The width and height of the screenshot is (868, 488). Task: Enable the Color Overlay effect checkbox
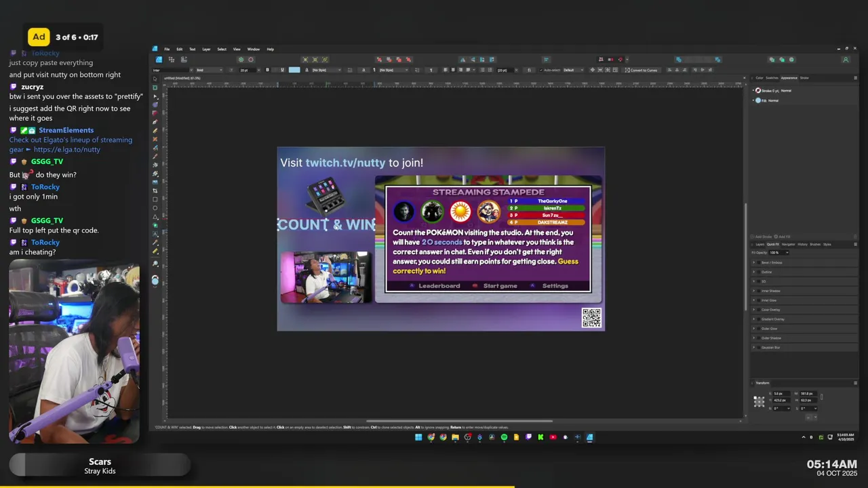pyautogui.click(x=759, y=310)
